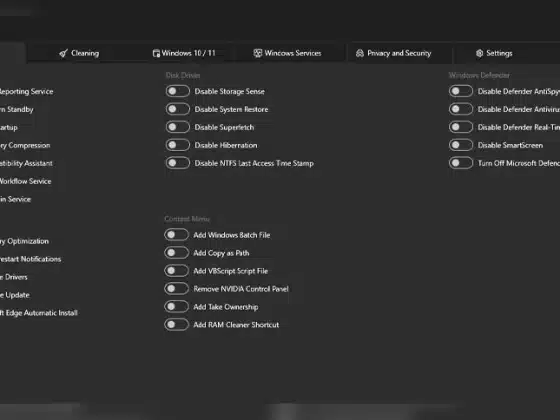Click the 'Windows Defender' section header
The image size is (560, 420).
pyautogui.click(x=479, y=75)
